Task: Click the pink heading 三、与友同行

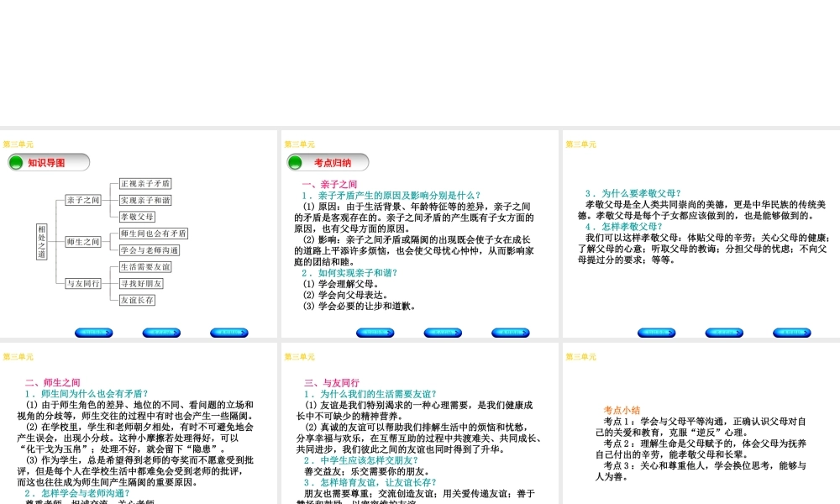Action: coord(332,383)
